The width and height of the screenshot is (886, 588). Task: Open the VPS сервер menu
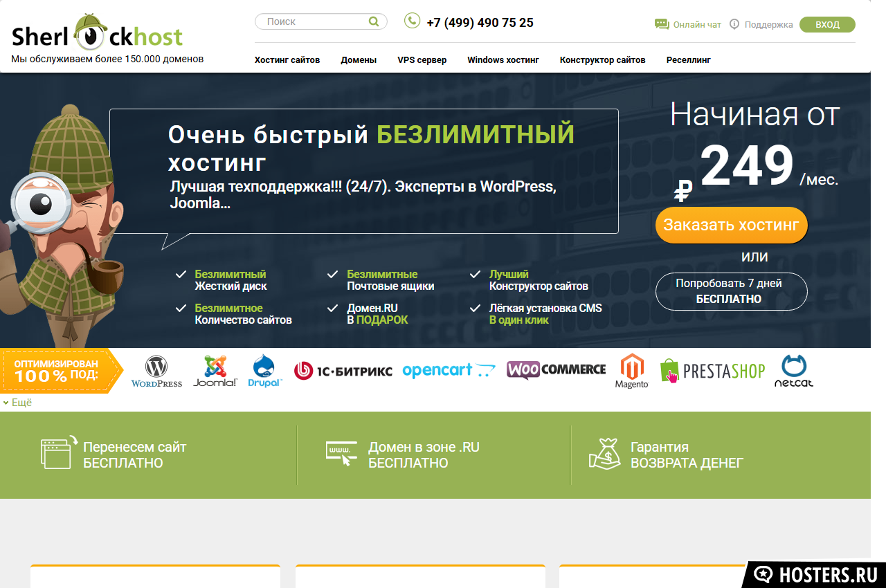(x=422, y=60)
